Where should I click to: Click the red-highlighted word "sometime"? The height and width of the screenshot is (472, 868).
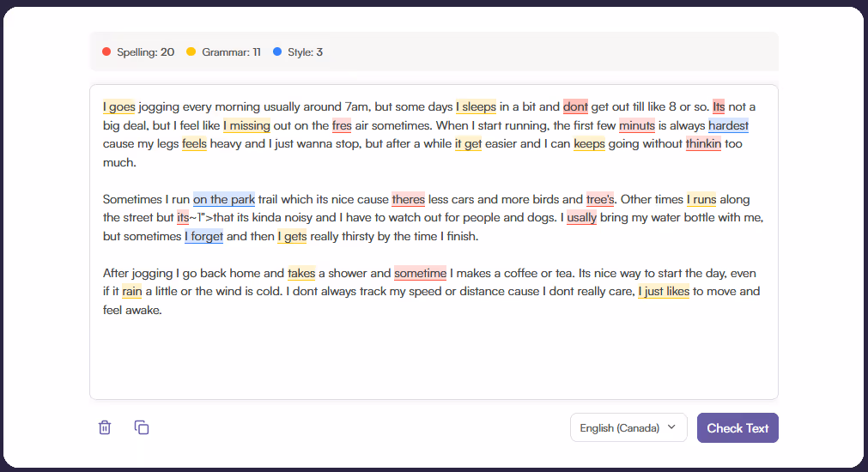click(x=420, y=274)
